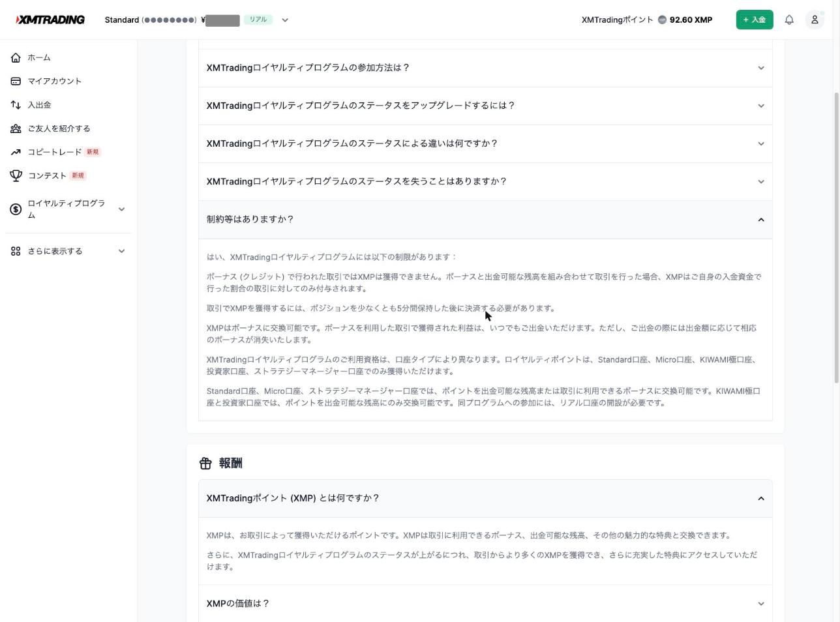Expand ステータスをアップグレードするには？ chevron
This screenshot has height=622, width=840.
760,106
